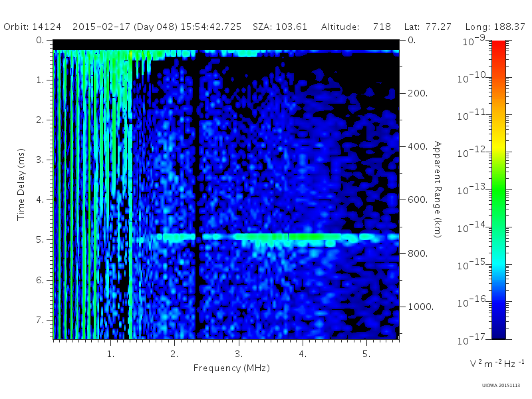Click the Time Delay (ms) axis label
532x399 pixels.
click(x=21, y=184)
